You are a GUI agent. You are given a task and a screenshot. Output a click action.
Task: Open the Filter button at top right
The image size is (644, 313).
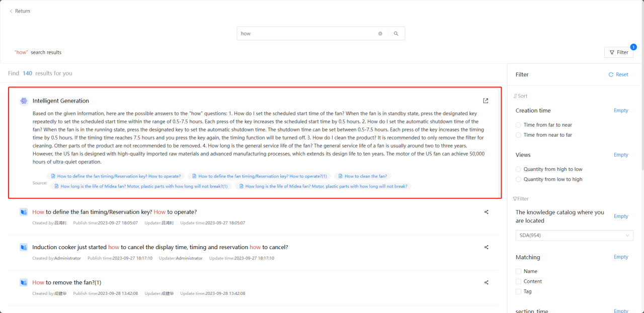click(x=618, y=52)
